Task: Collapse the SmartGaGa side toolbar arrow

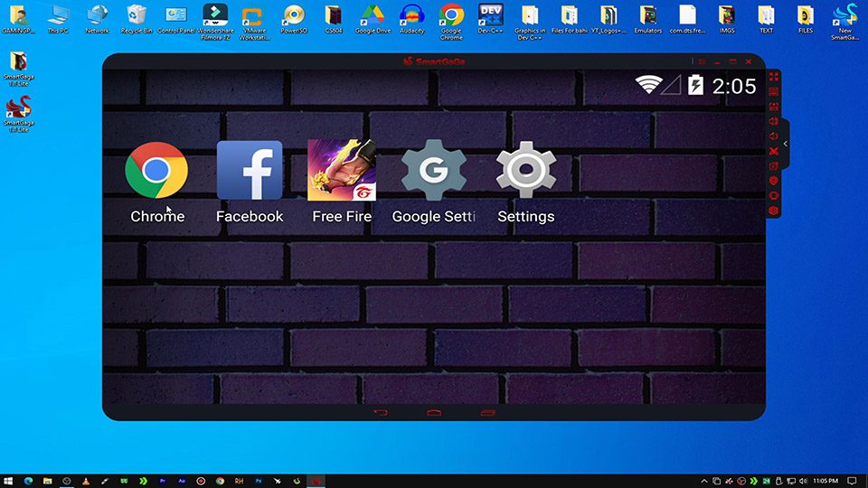Action: [x=786, y=144]
